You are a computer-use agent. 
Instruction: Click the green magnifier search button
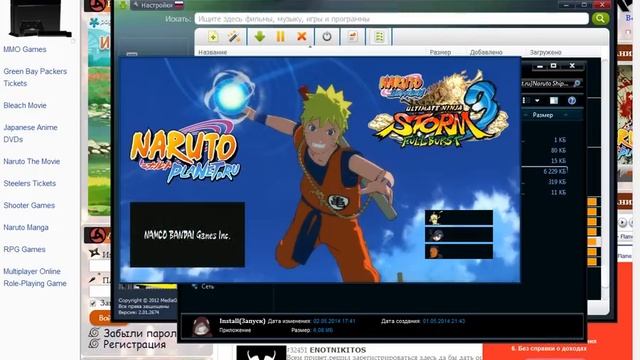pos(600,18)
